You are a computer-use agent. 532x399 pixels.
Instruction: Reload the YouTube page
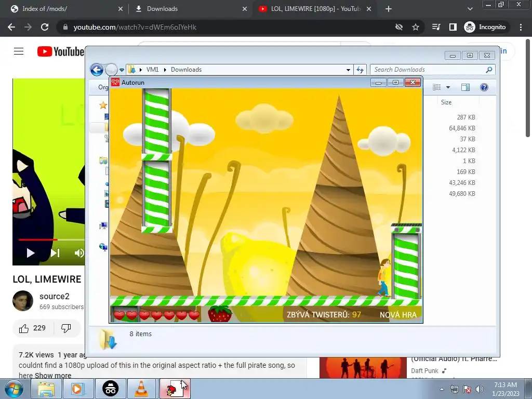45,27
